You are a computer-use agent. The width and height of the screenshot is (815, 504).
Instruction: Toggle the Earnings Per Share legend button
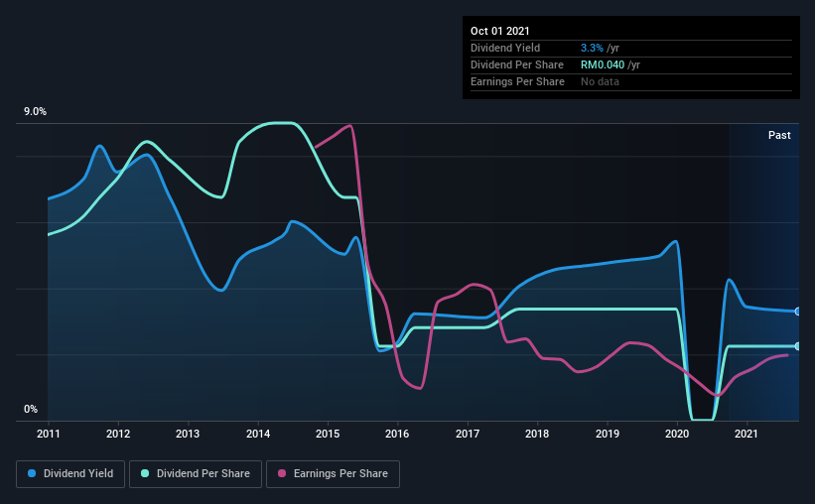click(334, 474)
